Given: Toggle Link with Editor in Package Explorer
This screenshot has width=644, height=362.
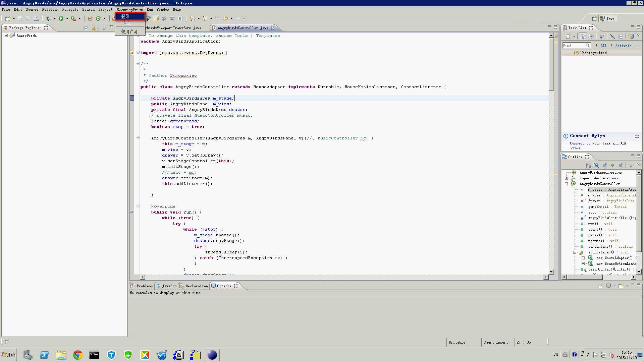Looking at the screenshot, I should 94,28.
